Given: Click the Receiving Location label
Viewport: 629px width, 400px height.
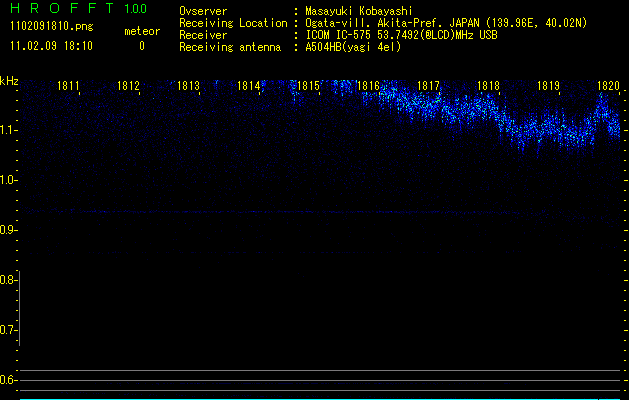Looking at the screenshot, I should pos(233,23).
